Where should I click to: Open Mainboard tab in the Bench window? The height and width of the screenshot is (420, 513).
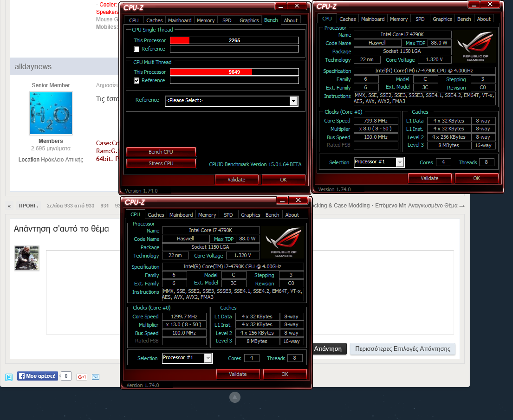180,20
